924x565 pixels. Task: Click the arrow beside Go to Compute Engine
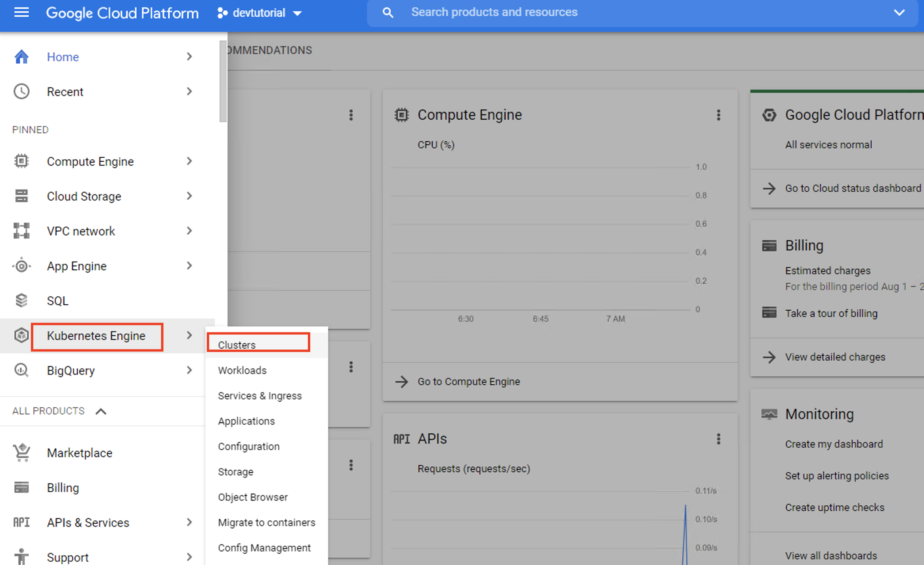pos(401,382)
